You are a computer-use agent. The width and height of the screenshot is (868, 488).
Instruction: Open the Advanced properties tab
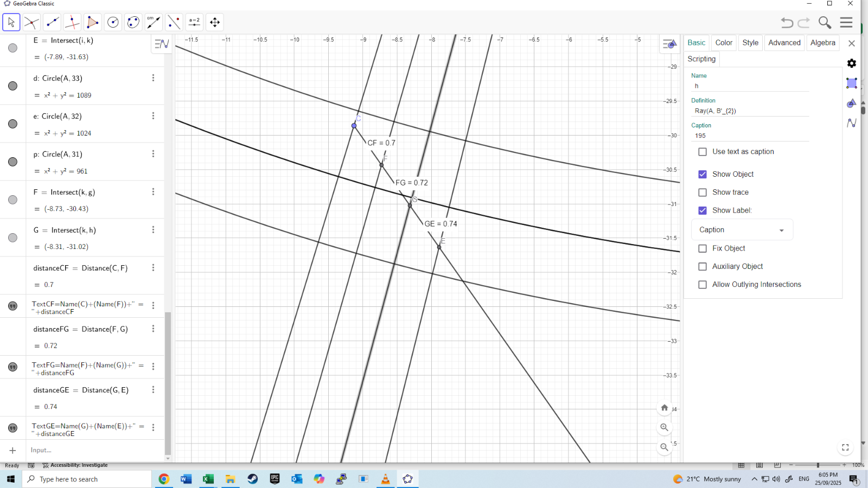(x=784, y=43)
